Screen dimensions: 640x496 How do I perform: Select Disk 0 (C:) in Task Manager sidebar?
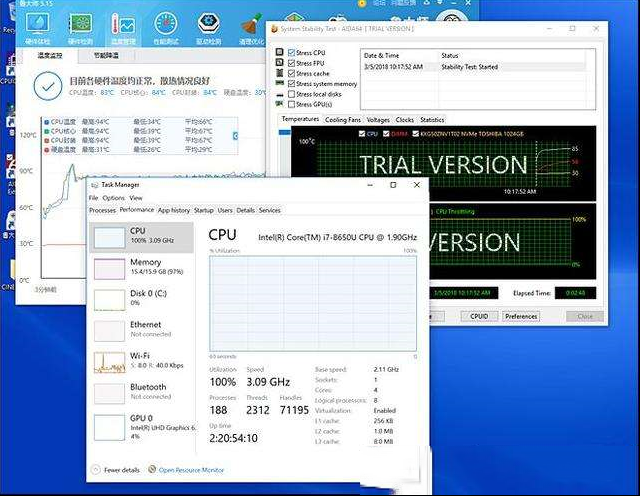coord(141,299)
